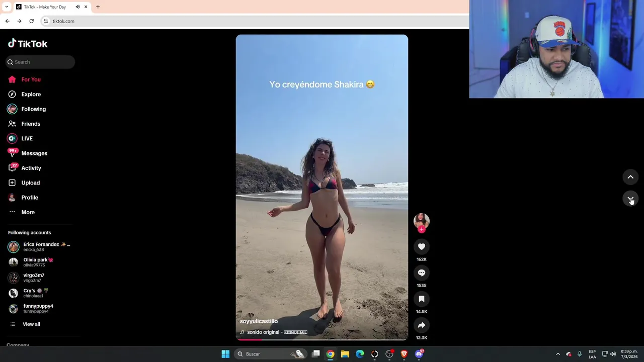View site information icon in address bar
Viewport: 644px width, 362px height.
(x=46, y=21)
